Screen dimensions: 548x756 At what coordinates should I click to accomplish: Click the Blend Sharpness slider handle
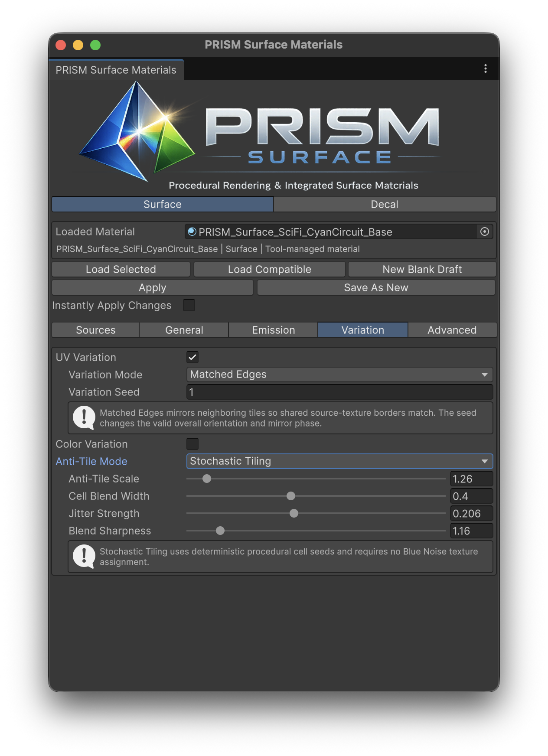[x=220, y=531]
